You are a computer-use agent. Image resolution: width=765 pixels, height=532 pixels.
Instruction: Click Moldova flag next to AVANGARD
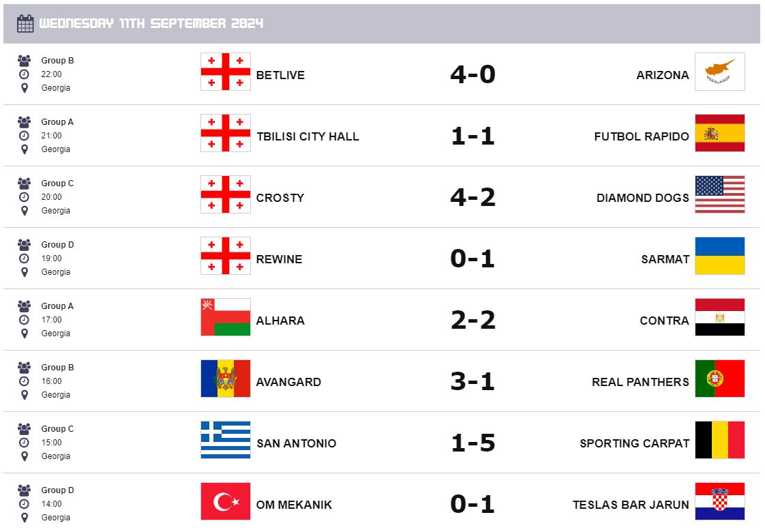tap(226, 379)
